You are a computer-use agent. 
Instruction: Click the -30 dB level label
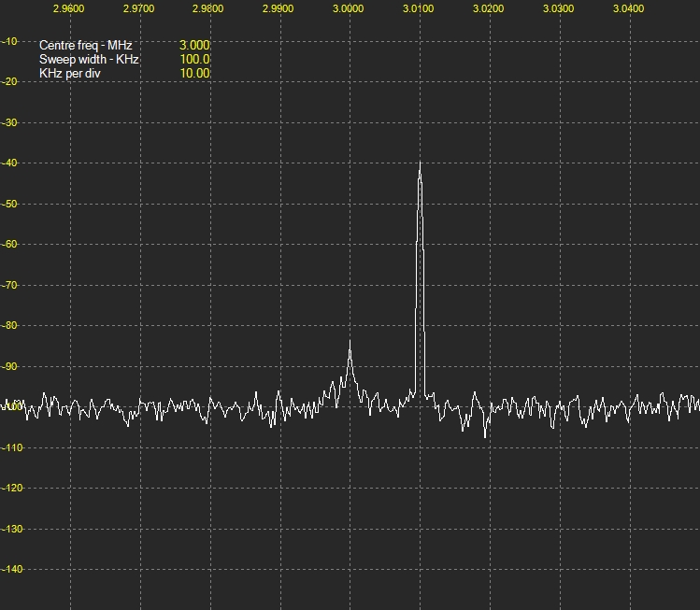pyautogui.click(x=9, y=122)
